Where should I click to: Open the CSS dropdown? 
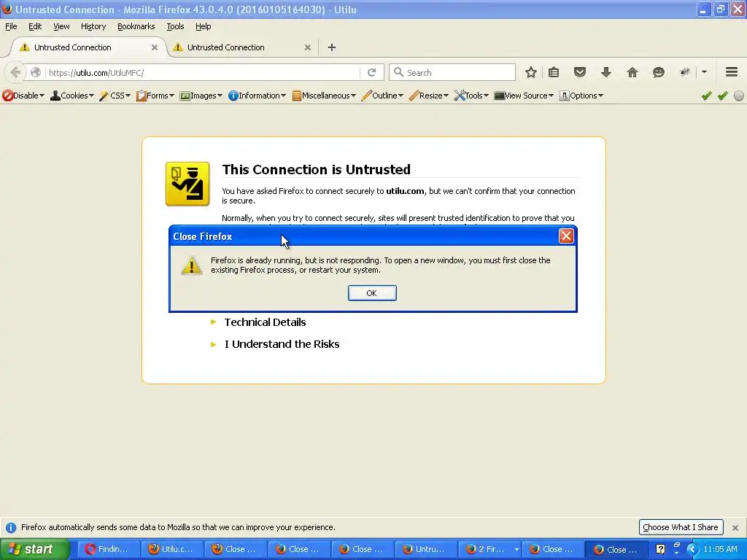point(115,96)
